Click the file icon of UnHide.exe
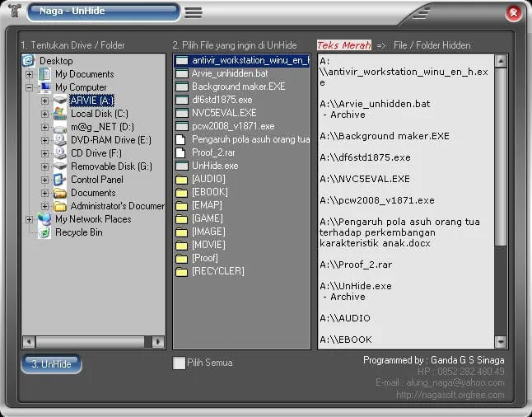Screen dimensions: 532x417 tap(182, 166)
